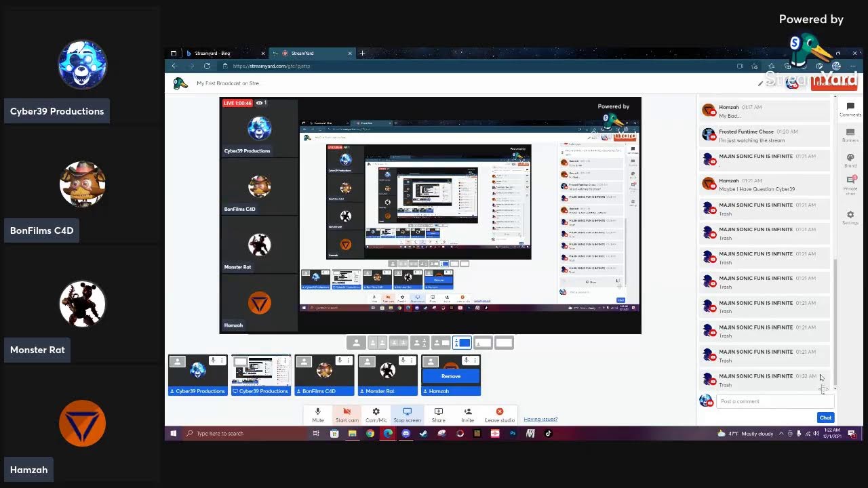Open the Settings tab in sidebar
Image resolution: width=868 pixels, height=488 pixels.
850,218
